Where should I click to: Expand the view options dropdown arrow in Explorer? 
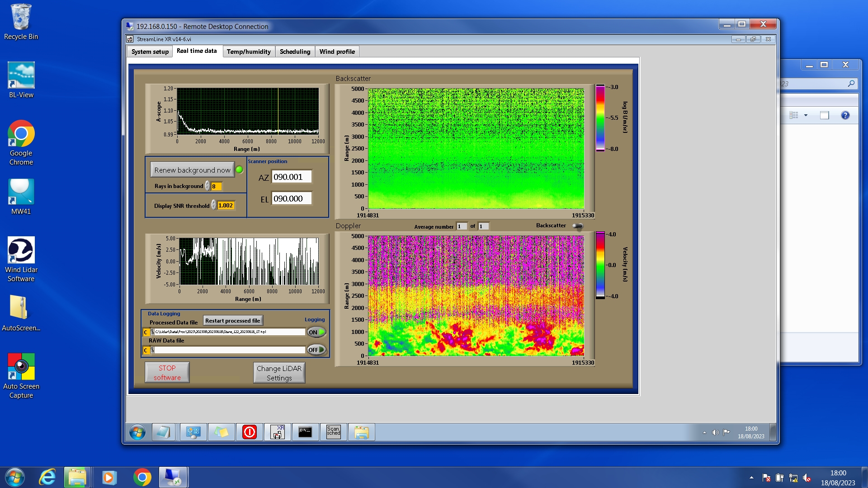coord(806,115)
